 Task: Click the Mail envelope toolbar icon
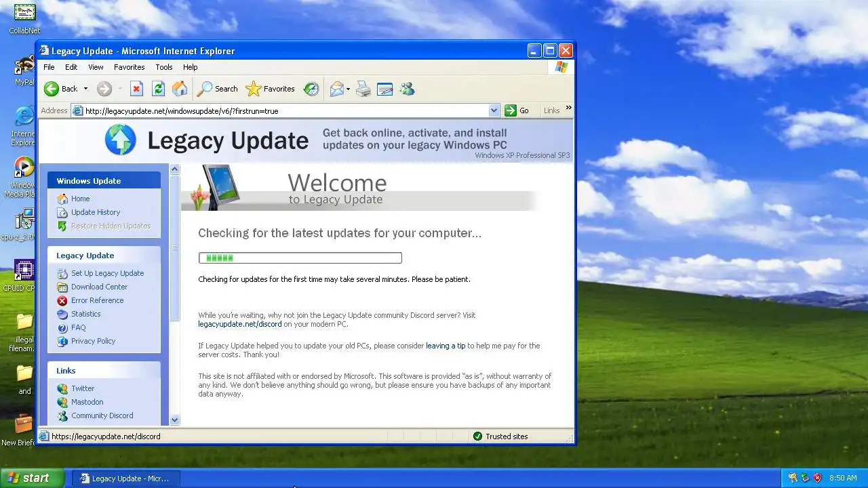pos(336,89)
